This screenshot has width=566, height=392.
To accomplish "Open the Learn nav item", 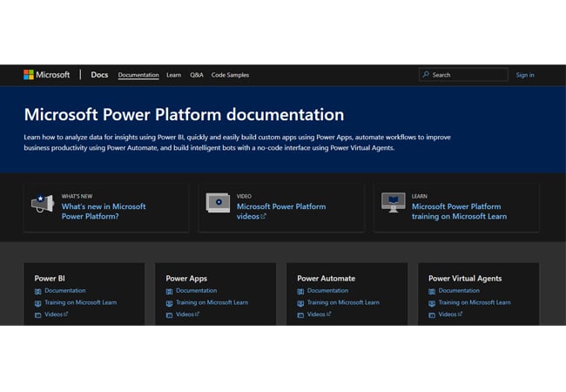I will [173, 75].
